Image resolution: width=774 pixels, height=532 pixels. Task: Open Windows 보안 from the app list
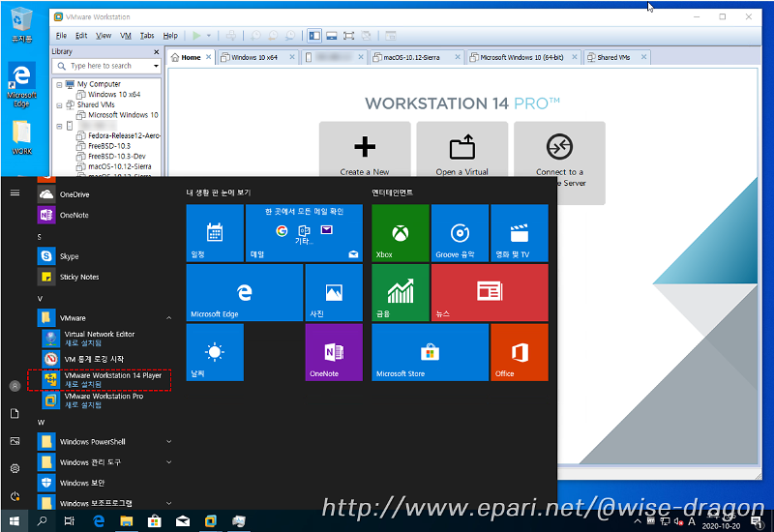click(104, 483)
